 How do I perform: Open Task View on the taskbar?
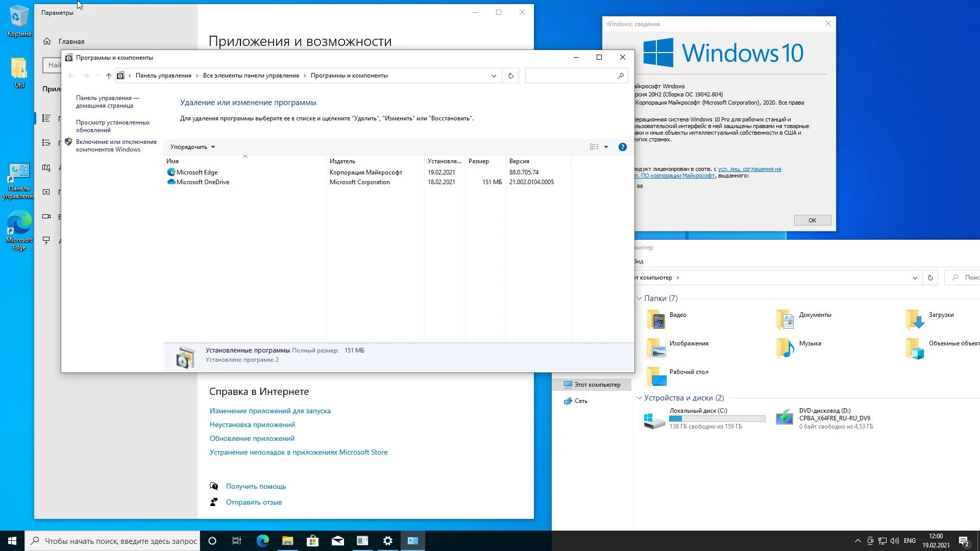[x=237, y=541]
